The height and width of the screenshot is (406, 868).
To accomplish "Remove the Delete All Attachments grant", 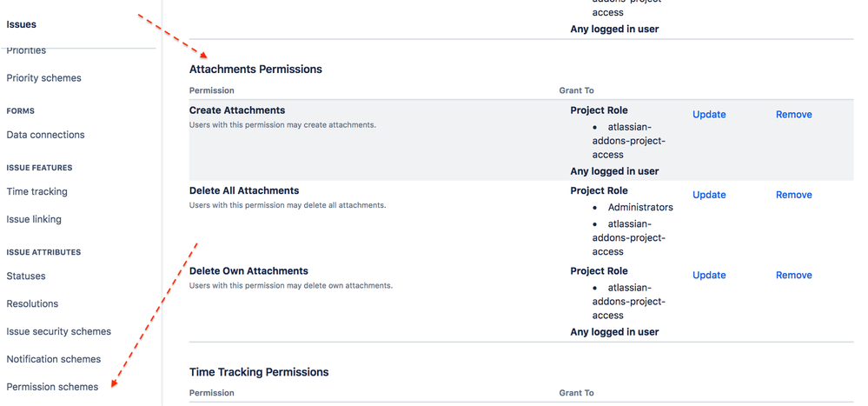I will point(793,195).
